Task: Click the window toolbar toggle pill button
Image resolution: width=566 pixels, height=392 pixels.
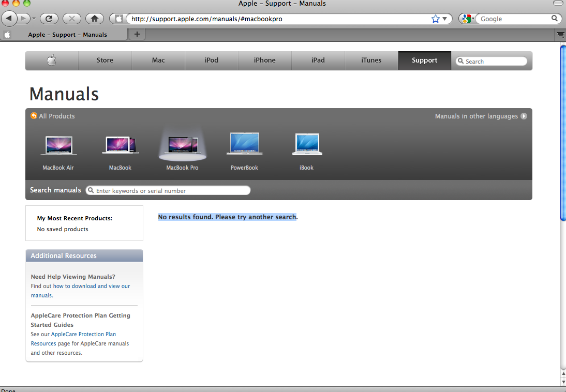Action: (x=558, y=3)
